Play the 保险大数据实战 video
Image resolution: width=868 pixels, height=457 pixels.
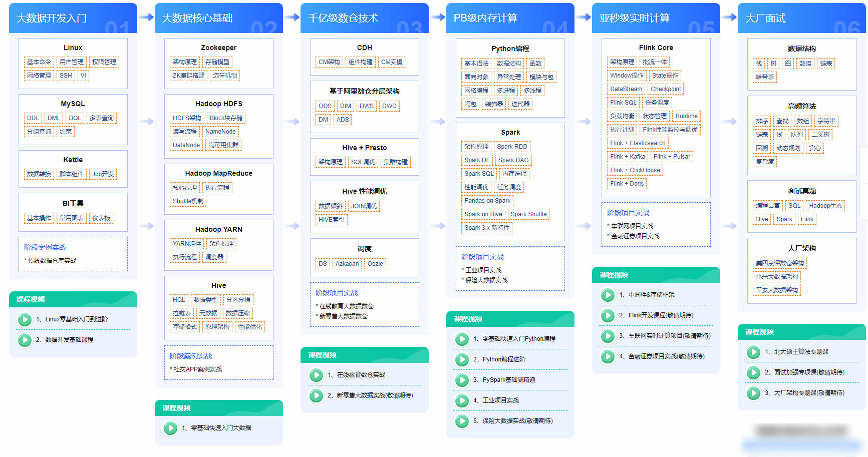point(462,421)
